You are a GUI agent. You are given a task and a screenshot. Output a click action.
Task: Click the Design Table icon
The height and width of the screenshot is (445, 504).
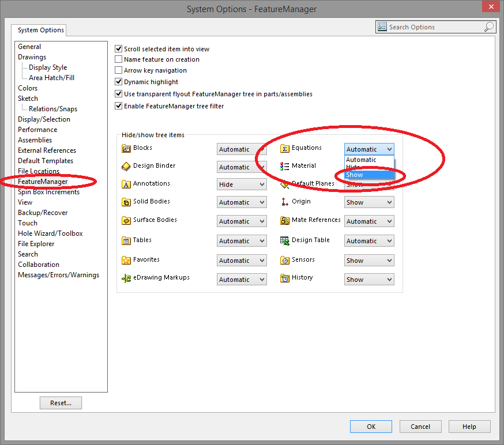(x=284, y=240)
